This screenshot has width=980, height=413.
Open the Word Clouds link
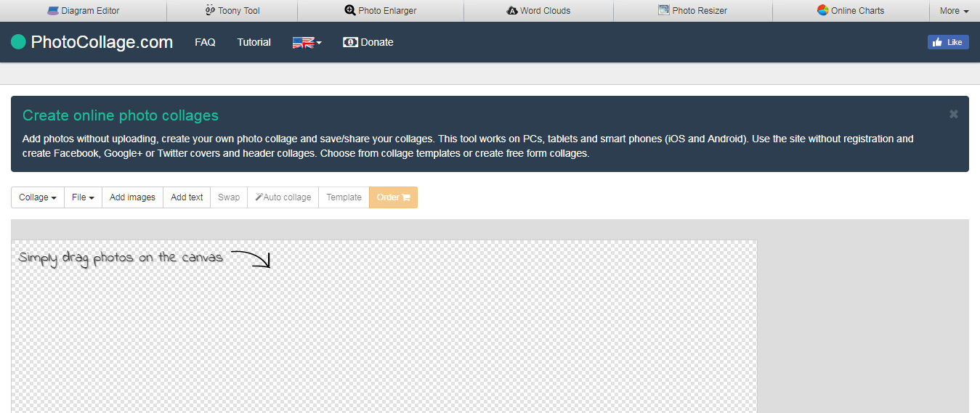click(538, 11)
